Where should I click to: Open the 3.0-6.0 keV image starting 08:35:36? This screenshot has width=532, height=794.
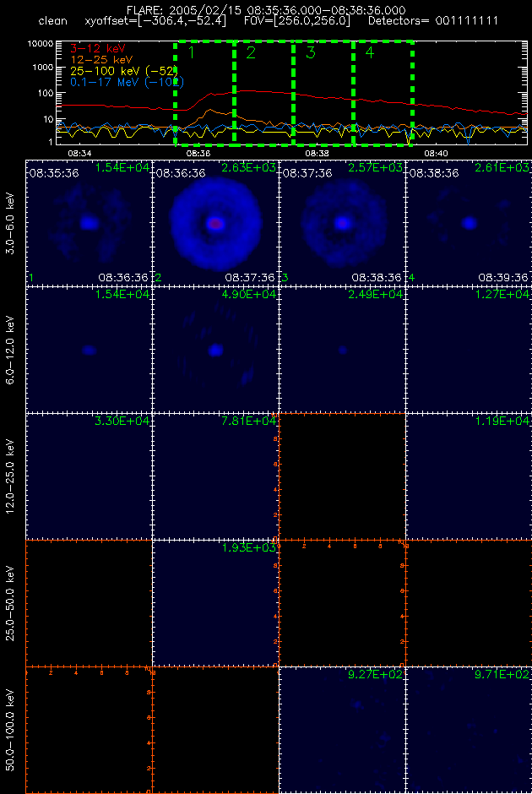[89, 222]
